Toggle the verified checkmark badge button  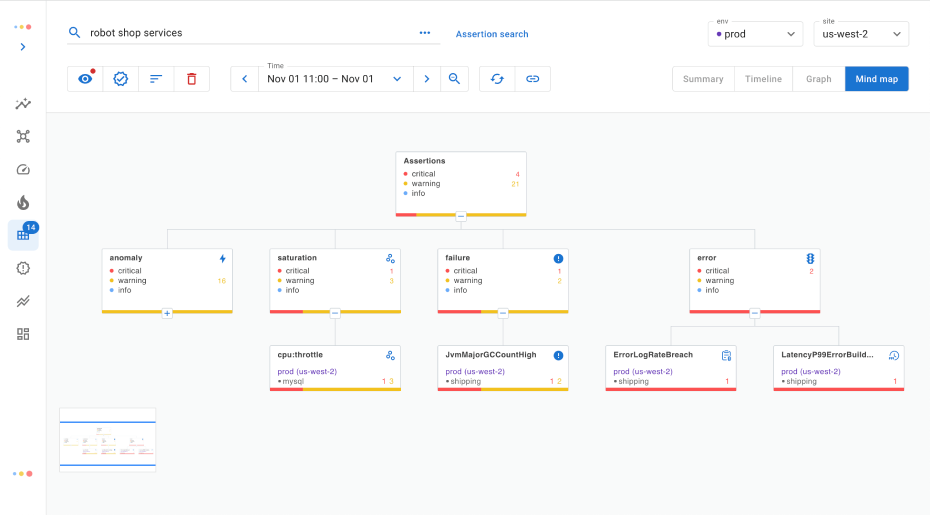point(121,79)
